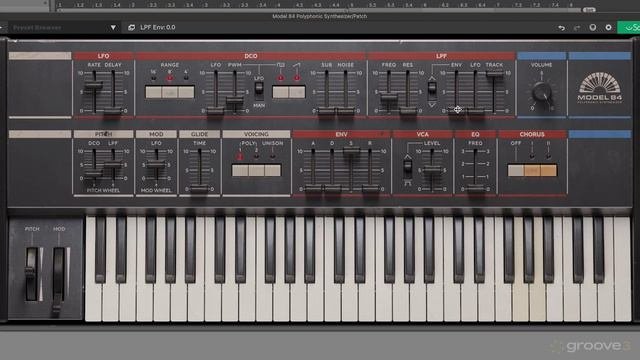
Task: Click bar 5 on the DAW timeline ruler
Action: [x=351, y=5]
